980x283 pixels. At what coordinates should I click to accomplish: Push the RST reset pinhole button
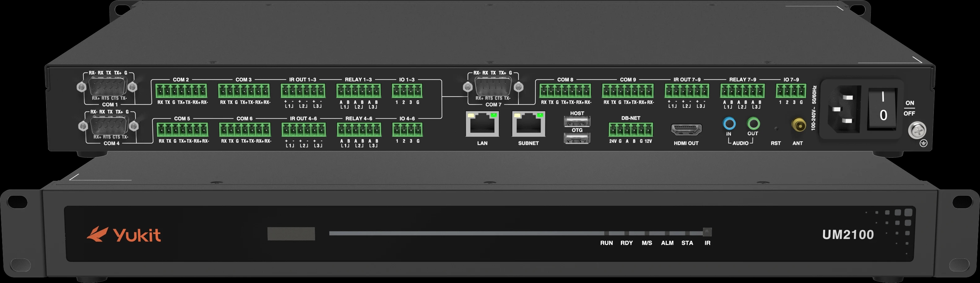click(776, 128)
